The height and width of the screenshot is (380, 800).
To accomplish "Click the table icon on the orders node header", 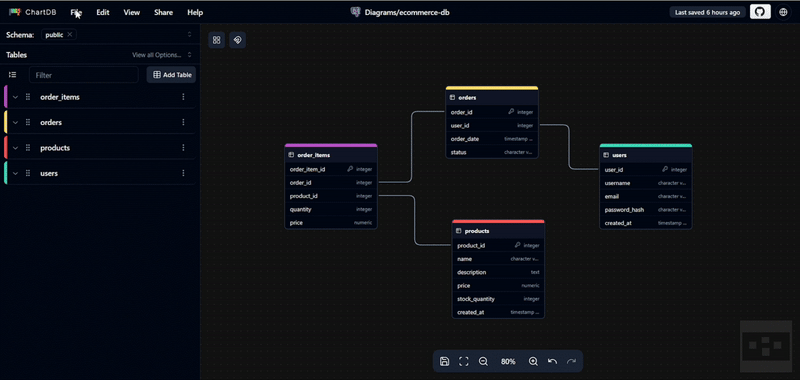I will (452, 97).
